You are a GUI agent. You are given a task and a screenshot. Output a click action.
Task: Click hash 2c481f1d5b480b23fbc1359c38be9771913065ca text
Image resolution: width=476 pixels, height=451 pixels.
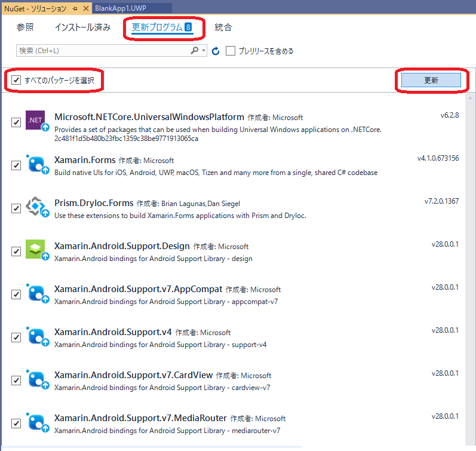[126, 139]
